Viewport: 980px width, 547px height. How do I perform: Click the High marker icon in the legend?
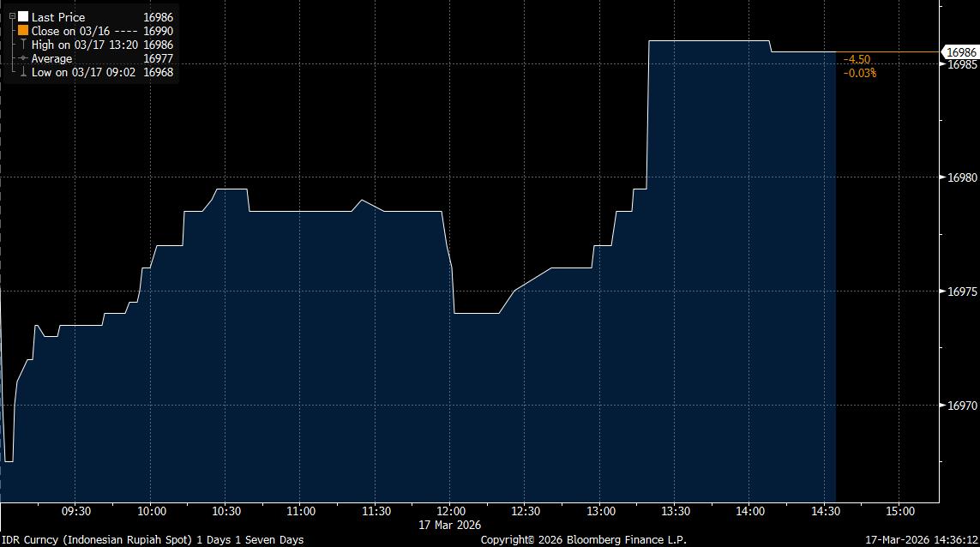(23, 45)
